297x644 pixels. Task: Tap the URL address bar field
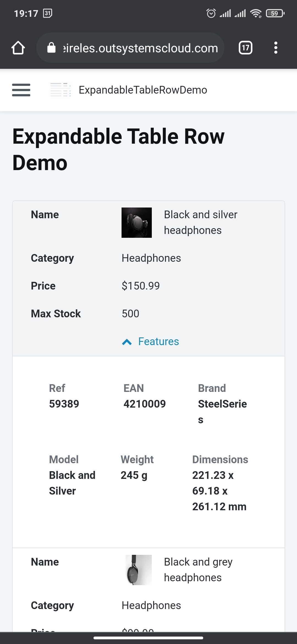click(x=140, y=48)
